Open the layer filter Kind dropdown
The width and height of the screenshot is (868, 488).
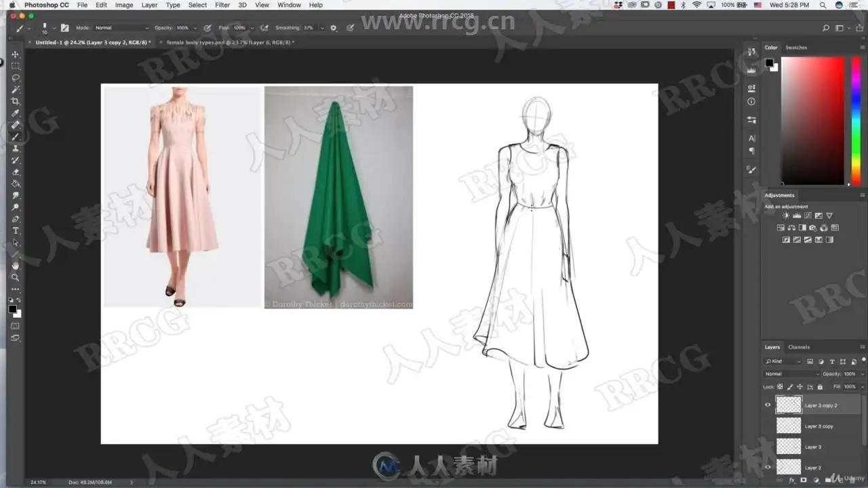(x=783, y=361)
